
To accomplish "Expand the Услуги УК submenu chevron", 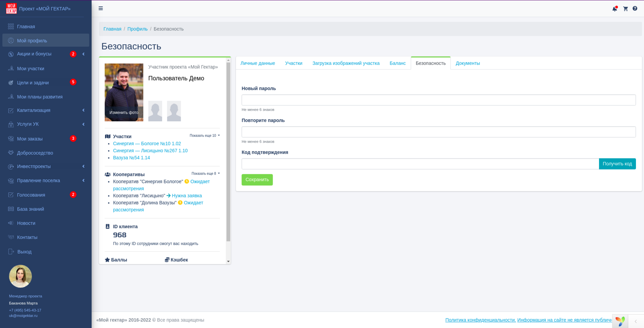I will pos(84,124).
